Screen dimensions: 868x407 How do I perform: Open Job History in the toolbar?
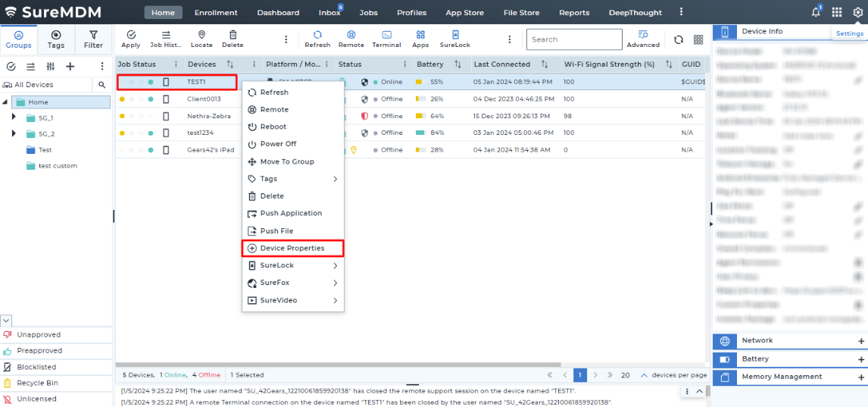(166, 39)
